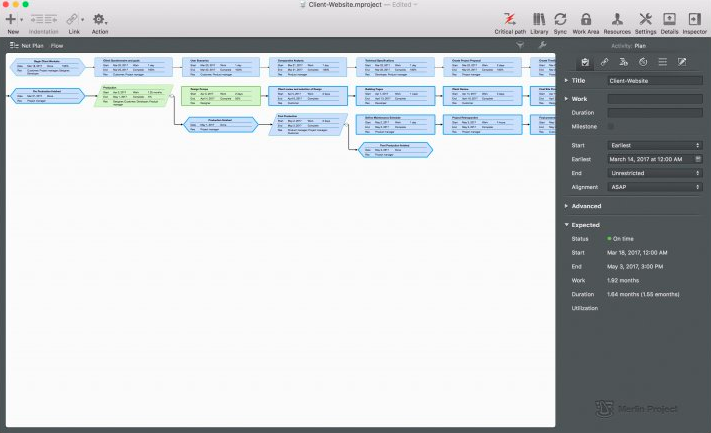Select the Plan clipboard inspector tab
Image resolution: width=711 pixels, height=433 pixels.
pyautogui.click(x=585, y=62)
